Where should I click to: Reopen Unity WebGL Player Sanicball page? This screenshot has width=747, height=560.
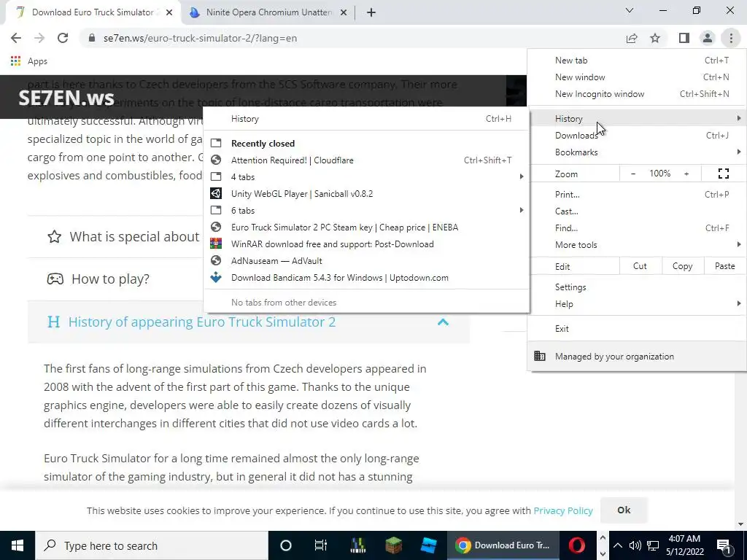(x=366, y=194)
